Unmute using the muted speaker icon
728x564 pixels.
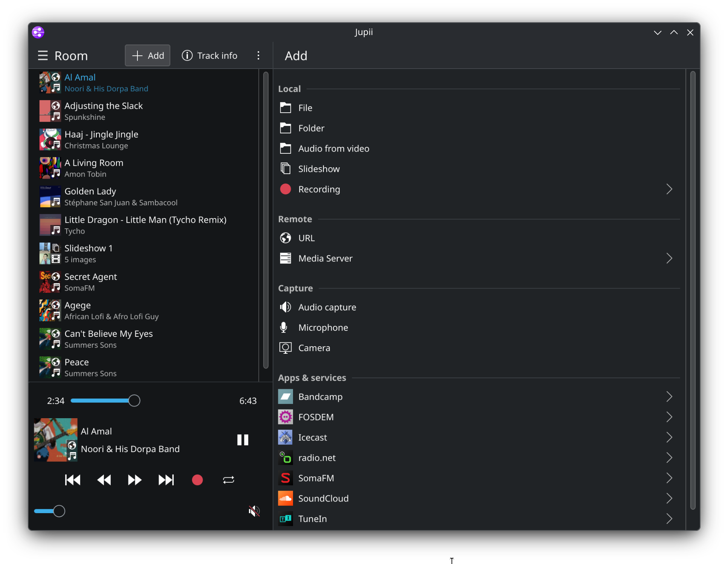pos(254,511)
